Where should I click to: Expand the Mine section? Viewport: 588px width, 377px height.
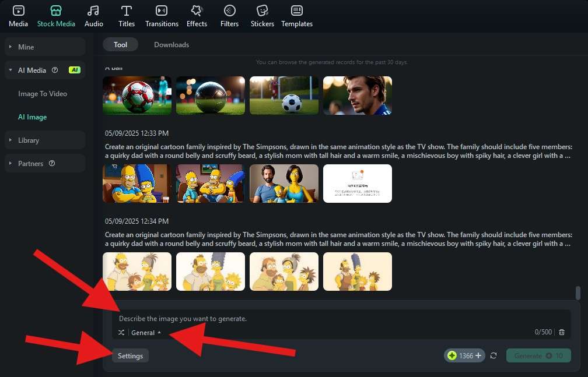(45, 47)
